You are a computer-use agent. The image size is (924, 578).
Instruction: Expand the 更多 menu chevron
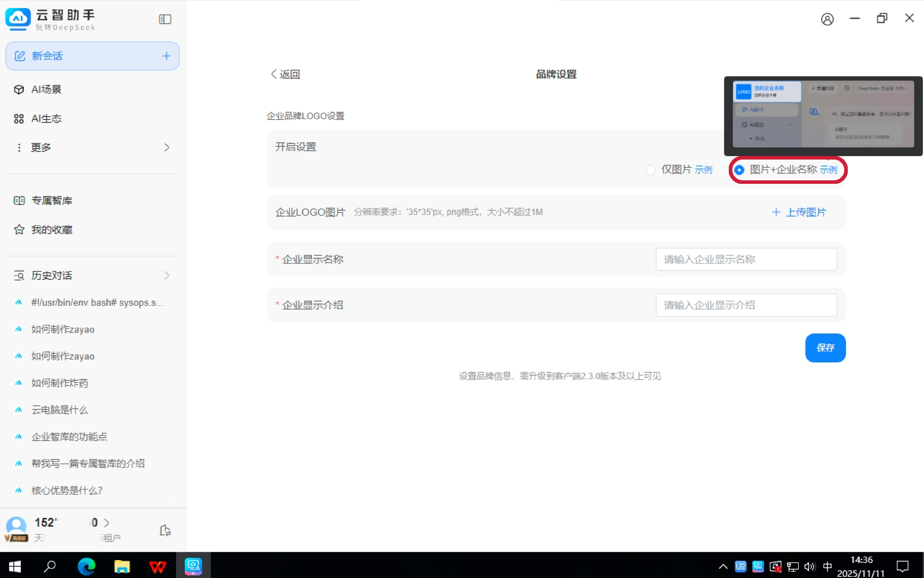[x=166, y=147]
